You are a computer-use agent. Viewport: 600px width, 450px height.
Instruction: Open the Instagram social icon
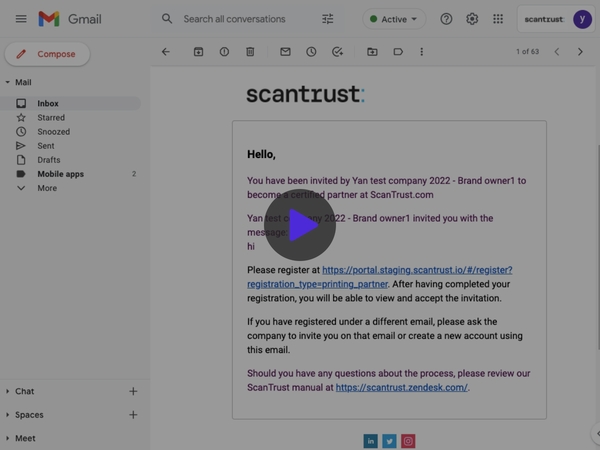pyautogui.click(x=408, y=441)
